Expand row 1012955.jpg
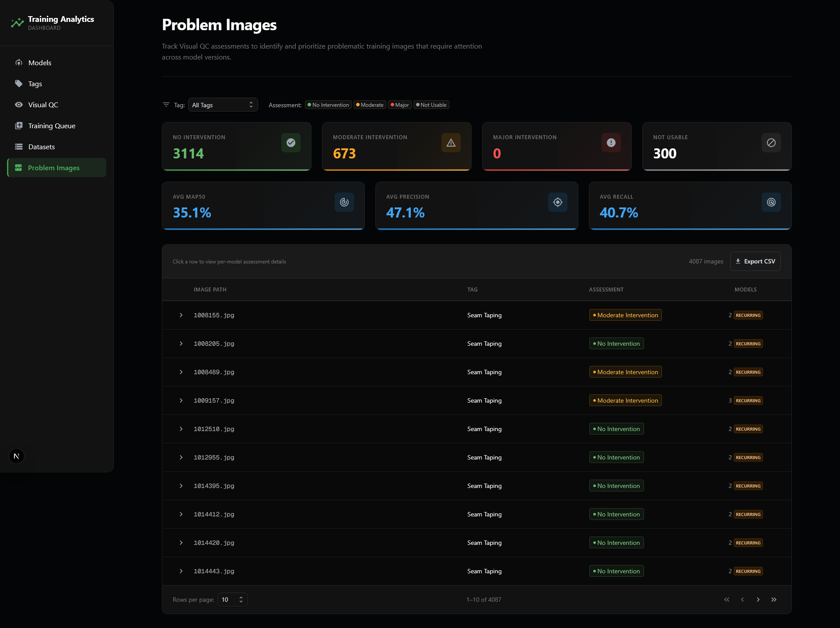The height and width of the screenshot is (628, 840). click(x=181, y=457)
